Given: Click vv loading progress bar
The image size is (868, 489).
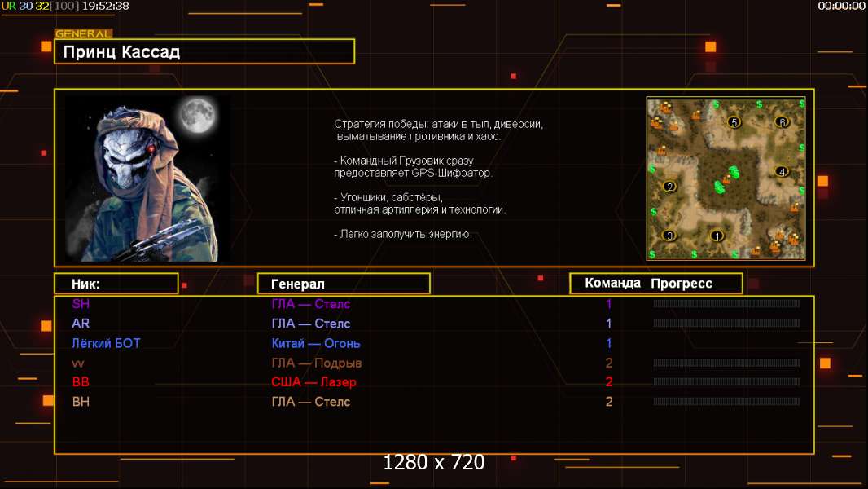Looking at the screenshot, I should pyautogui.click(x=726, y=363).
